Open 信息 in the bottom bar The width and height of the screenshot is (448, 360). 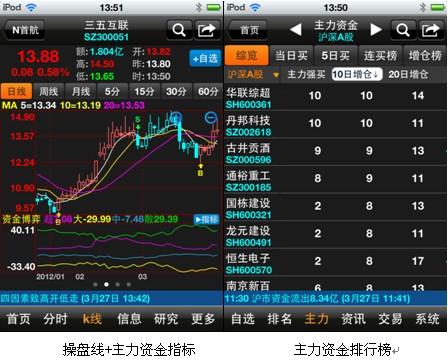pyautogui.click(x=129, y=319)
